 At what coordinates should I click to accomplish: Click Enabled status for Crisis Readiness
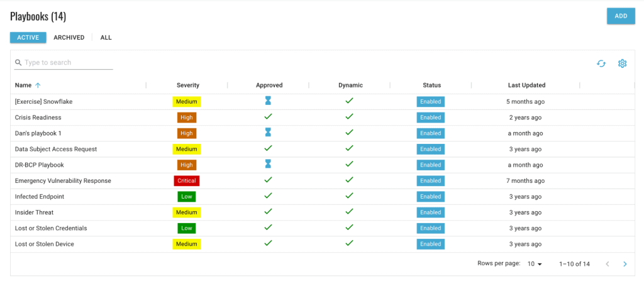pyautogui.click(x=430, y=118)
